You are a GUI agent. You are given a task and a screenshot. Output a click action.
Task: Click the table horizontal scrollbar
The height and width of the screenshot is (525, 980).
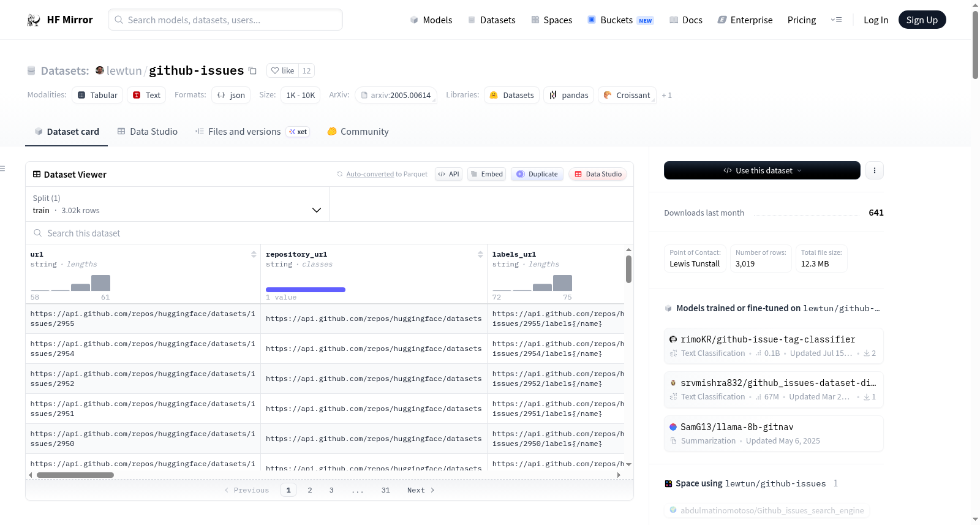(75, 475)
